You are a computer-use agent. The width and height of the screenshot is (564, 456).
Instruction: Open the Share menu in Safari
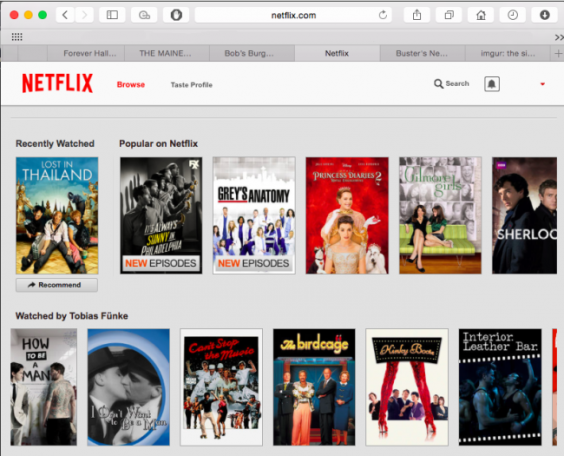coord(417,15)
